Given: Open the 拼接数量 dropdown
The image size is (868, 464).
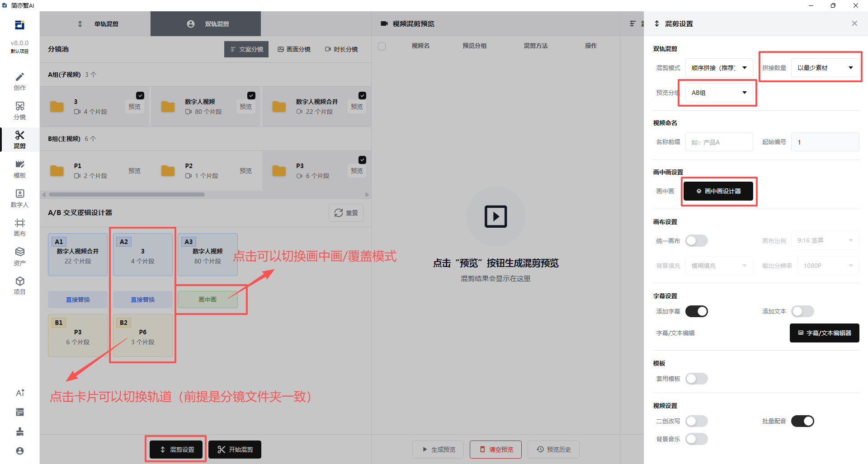Looking at the screenshot, I should click(x=825, y=68).
